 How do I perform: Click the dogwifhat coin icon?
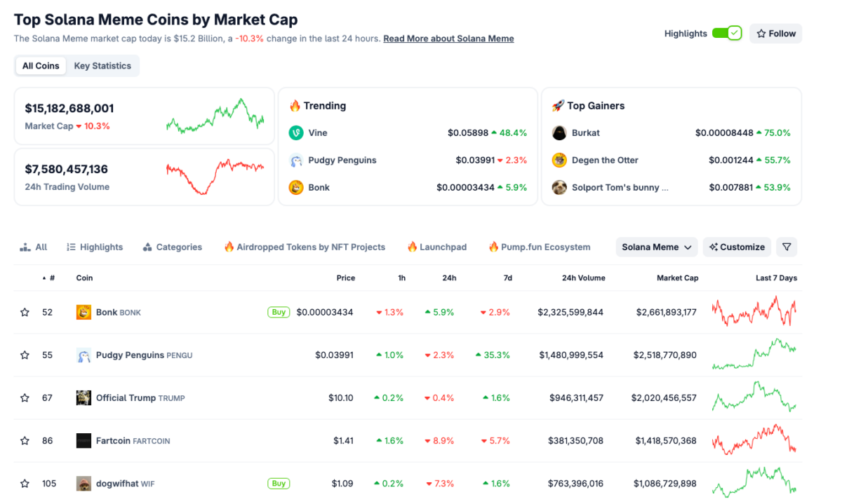pyautogui.click(x=83, y=484)
